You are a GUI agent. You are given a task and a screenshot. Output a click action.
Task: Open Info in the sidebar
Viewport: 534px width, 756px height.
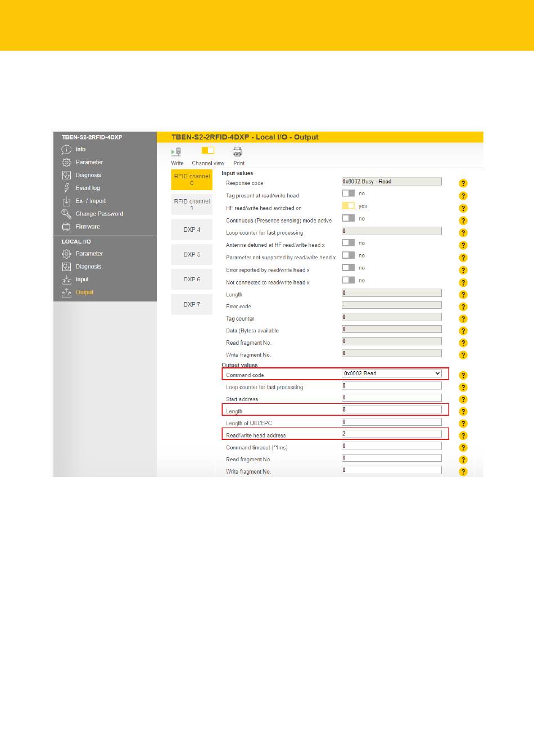pos(80,150)
